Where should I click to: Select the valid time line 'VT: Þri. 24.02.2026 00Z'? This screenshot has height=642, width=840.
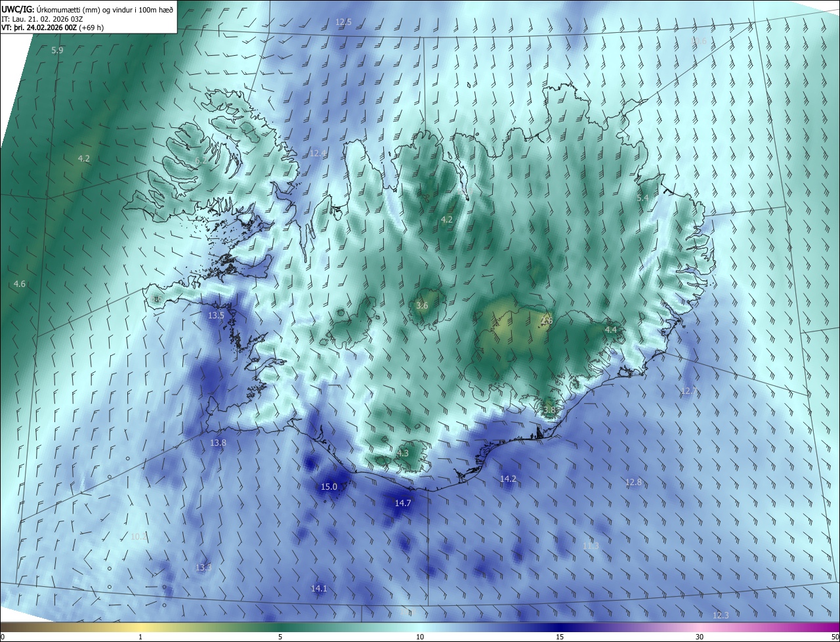click(x=39, y=28)
